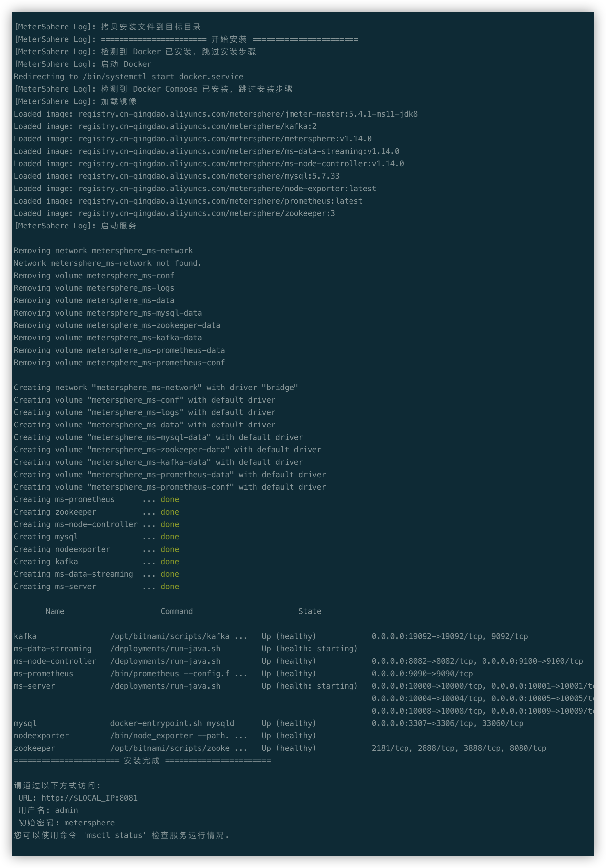Click the ms-node-controller table row

(x=54, y=661)
